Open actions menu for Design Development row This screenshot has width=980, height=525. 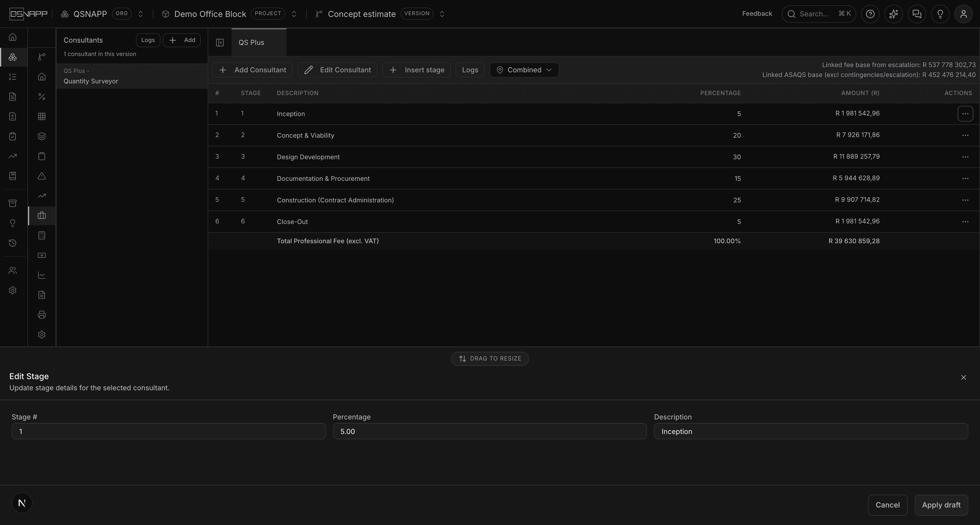tap(965, 157)
